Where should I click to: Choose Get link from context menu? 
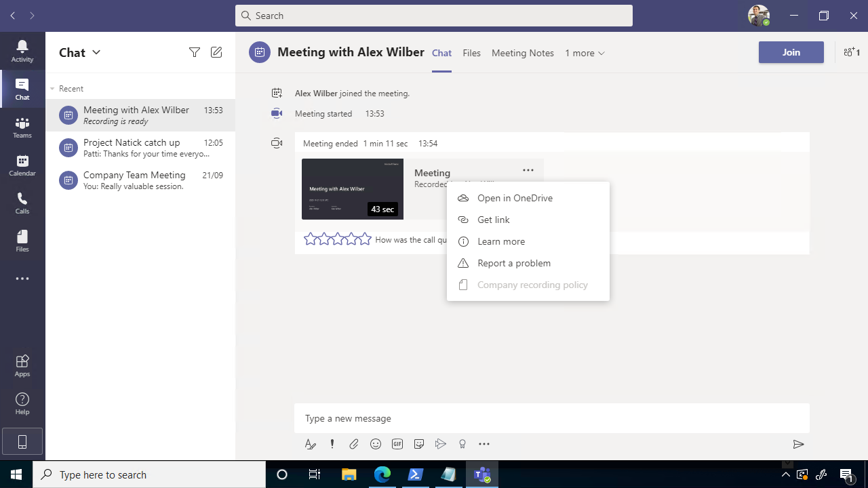(x=528, y=220)
